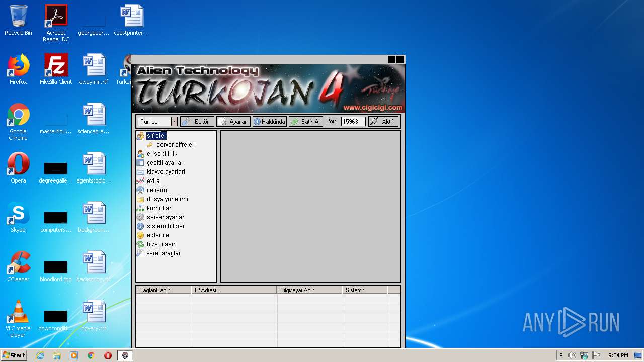Click the 9:54 PM clock

[618, 355]
